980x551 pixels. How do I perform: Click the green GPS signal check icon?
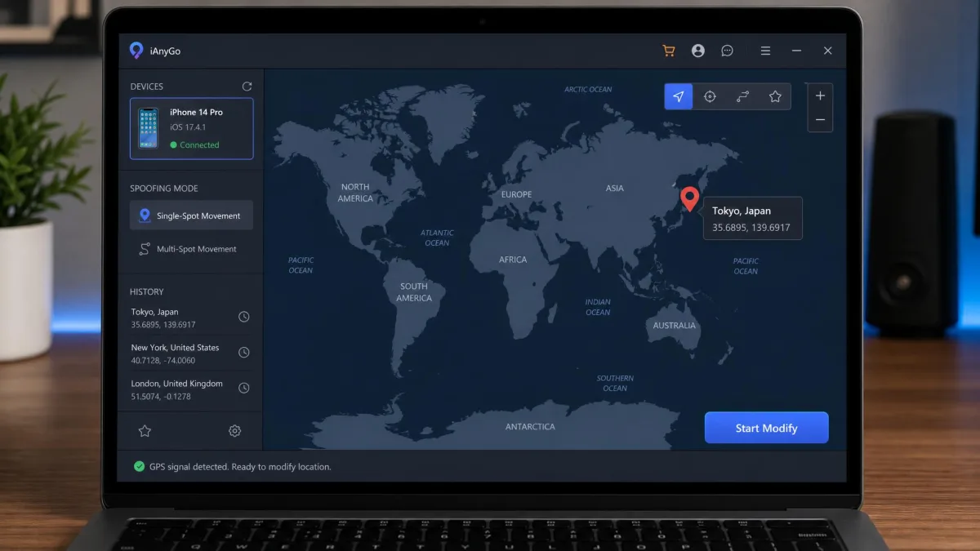tap(139, 467)
